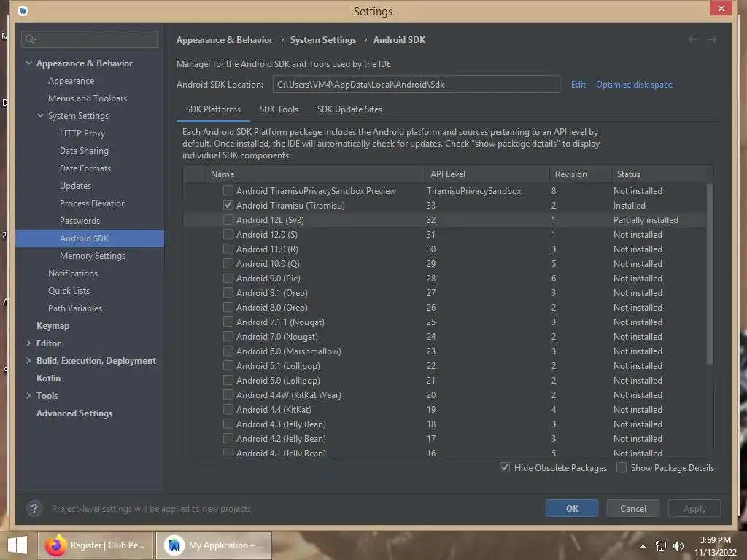Check Android 11.0 (R) checkbox
The height and width of the screenshot is (560, 747).
pyautogui.click(x=228, y=249)
